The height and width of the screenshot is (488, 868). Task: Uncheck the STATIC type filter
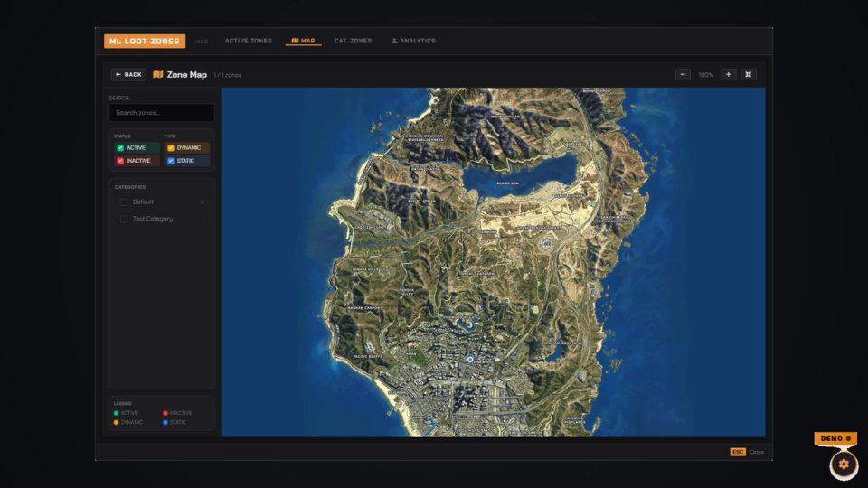click(x=187, y=161)
